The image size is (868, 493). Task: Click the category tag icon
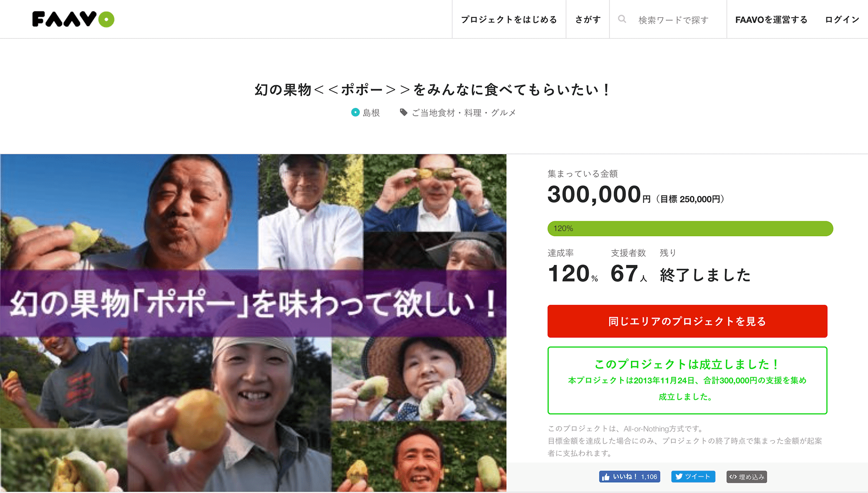[x=404, y=112]
